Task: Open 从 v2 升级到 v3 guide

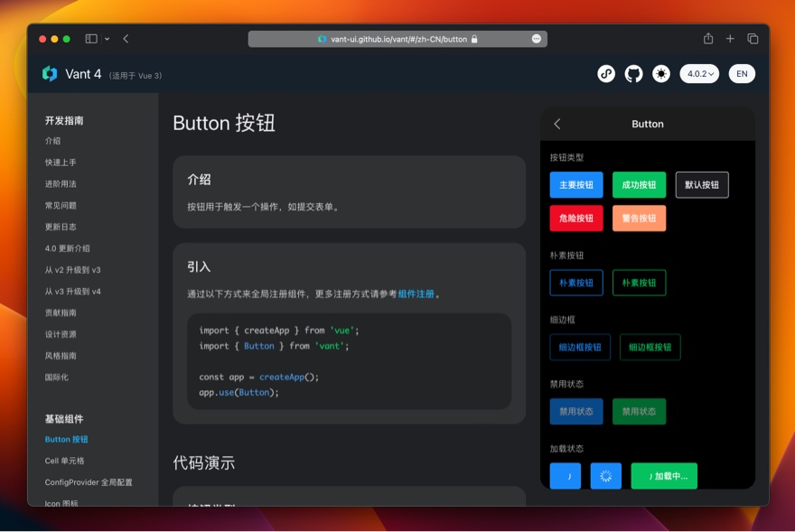Action: (x=73, y=270)
